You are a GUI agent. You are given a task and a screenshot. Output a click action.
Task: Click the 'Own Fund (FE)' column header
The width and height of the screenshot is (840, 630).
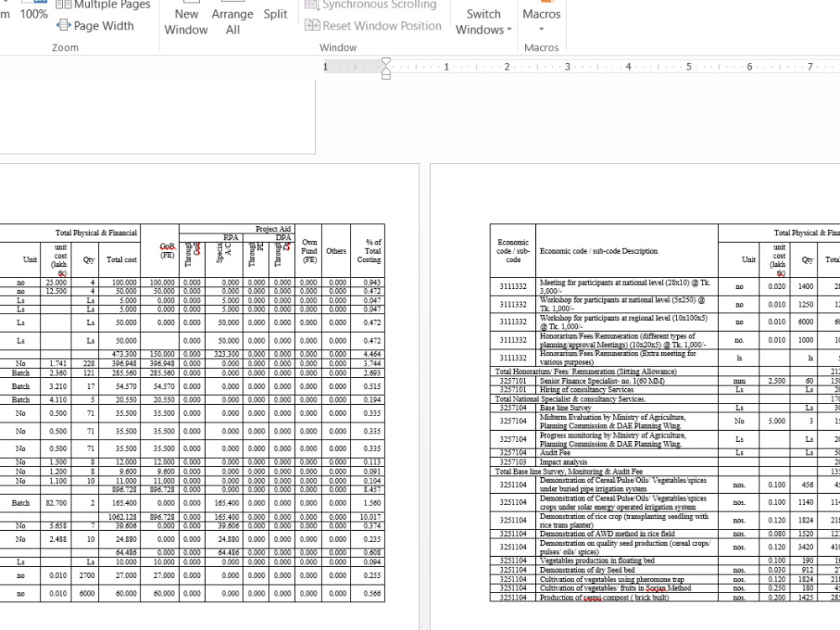(309, 250)
